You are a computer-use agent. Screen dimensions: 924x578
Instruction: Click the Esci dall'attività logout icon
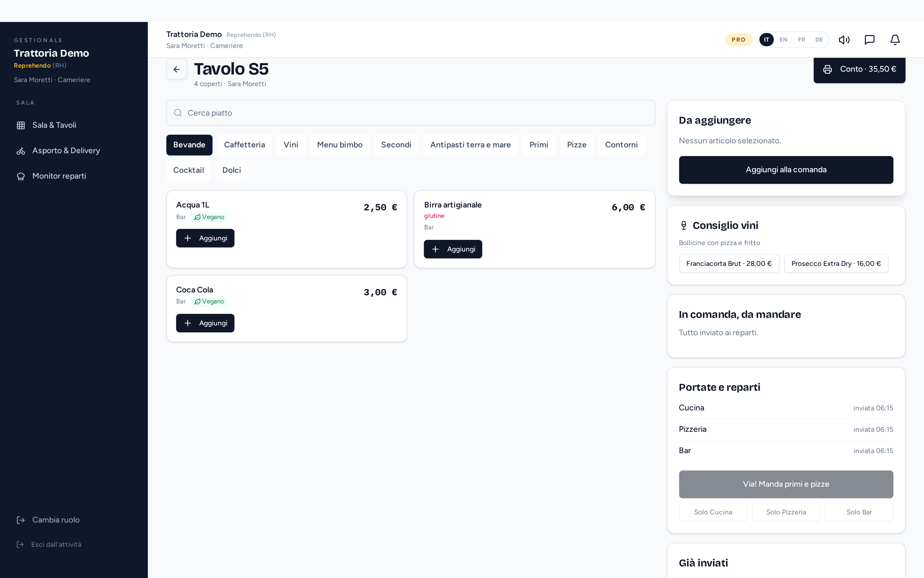20,544
